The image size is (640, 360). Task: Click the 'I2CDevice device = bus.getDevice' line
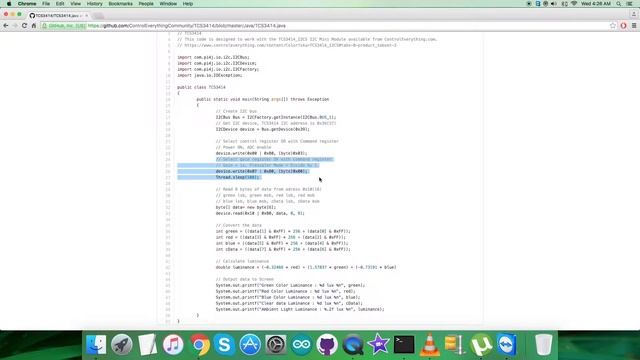pyautogui.click(x=262, y=129)
